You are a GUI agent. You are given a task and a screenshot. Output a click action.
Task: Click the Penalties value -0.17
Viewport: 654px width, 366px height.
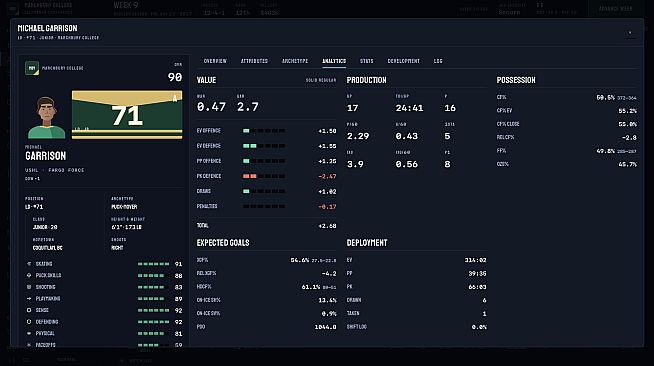pos(327,207)
